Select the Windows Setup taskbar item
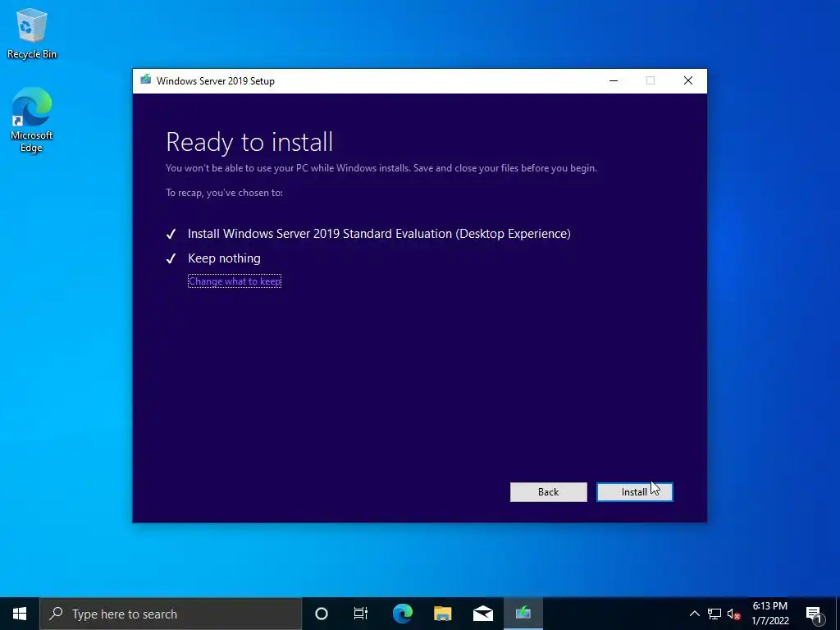The width and height of the screenshot is (840, 630). click(x=523, y=614)
